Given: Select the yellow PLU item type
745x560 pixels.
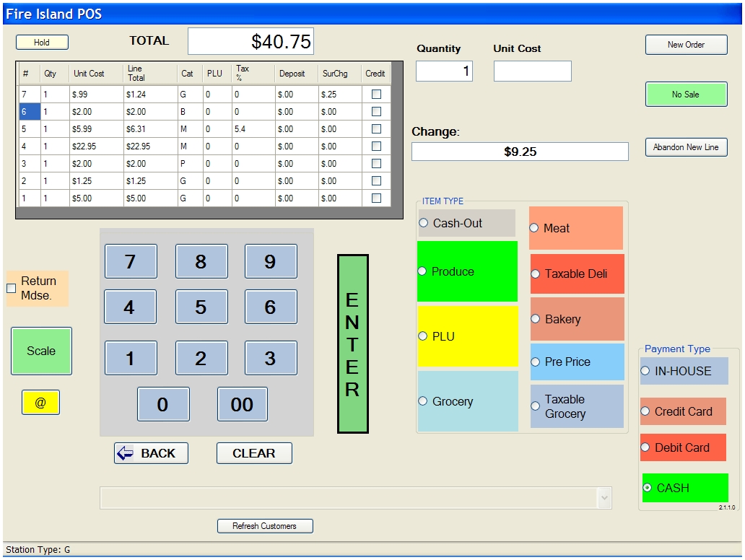Looking at the screenshot, I should click(423, 336).
